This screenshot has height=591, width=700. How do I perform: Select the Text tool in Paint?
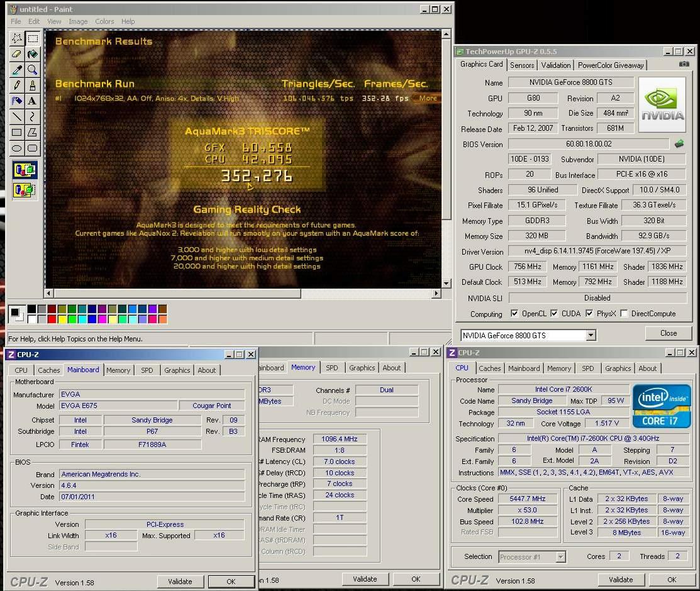tap(33, 101)
